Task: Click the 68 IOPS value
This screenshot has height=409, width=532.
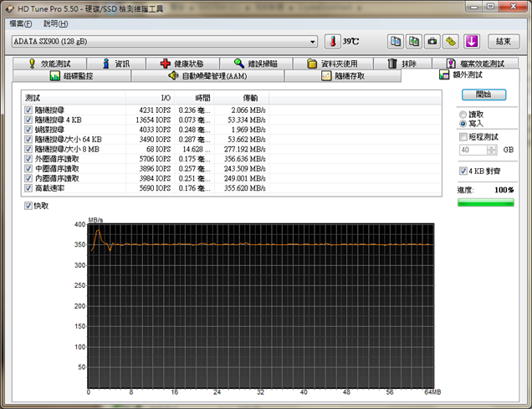Action: 158,149
